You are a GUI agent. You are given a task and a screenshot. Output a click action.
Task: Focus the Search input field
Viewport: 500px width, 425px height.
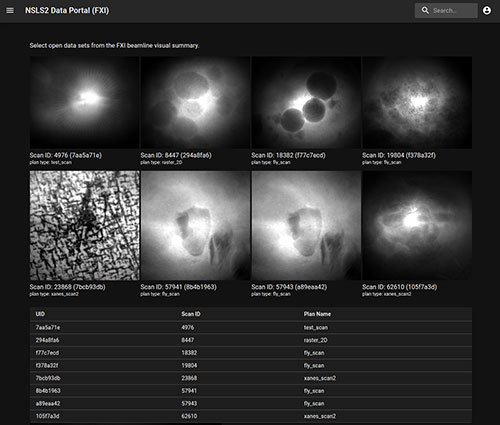[446, 11]
